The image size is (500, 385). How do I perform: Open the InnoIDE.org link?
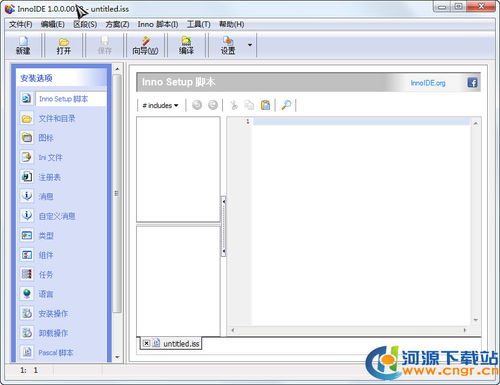428,83
